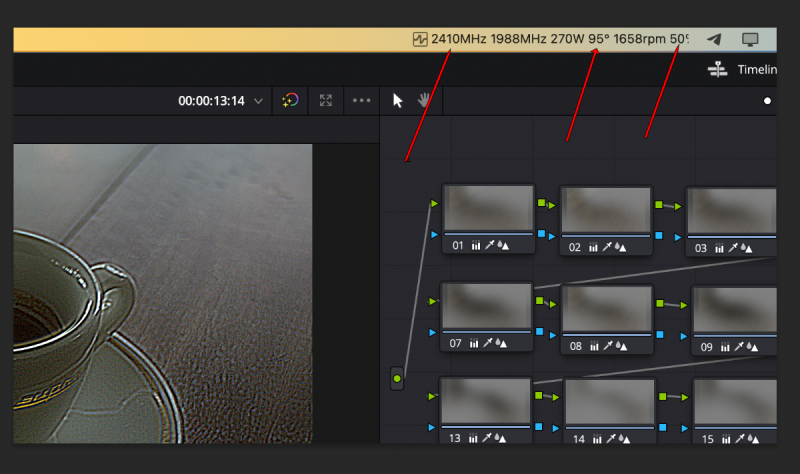The image size is (800, 474).
Task: Click node 14 number label
Action: 579,439
